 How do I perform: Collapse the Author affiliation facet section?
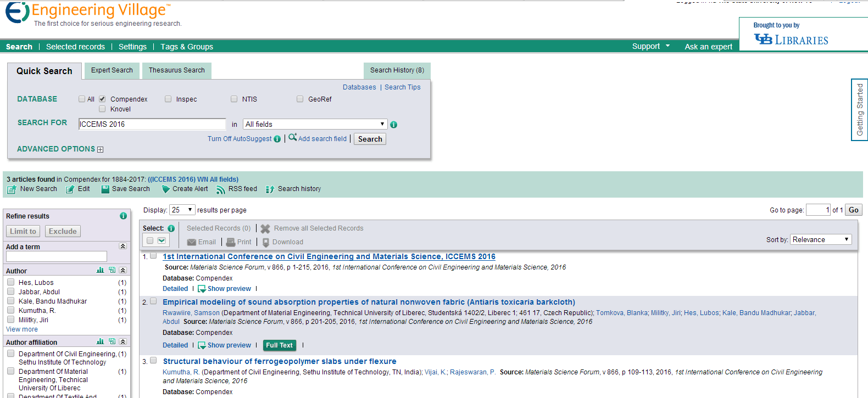[x=123, y=341]
